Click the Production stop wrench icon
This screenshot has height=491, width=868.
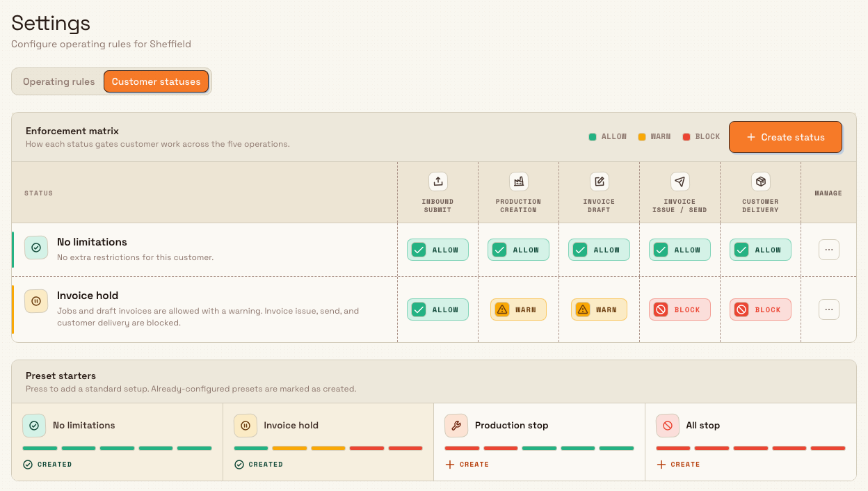point(456,426)
